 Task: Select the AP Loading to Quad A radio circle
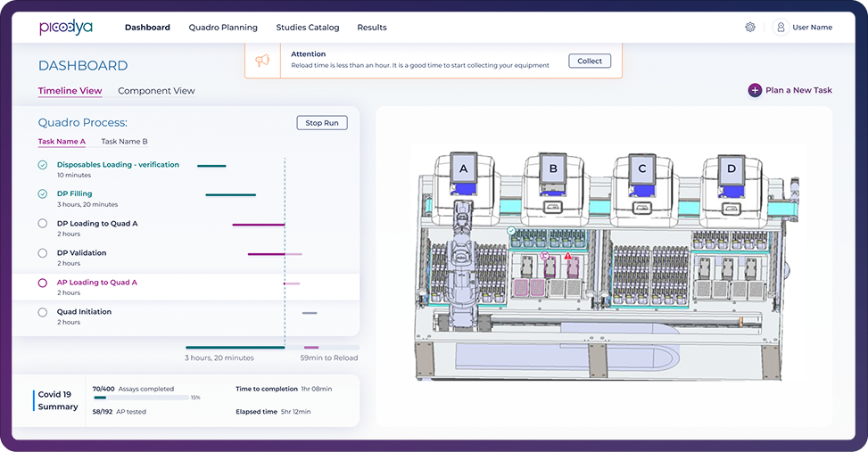[x=43, y=283]
